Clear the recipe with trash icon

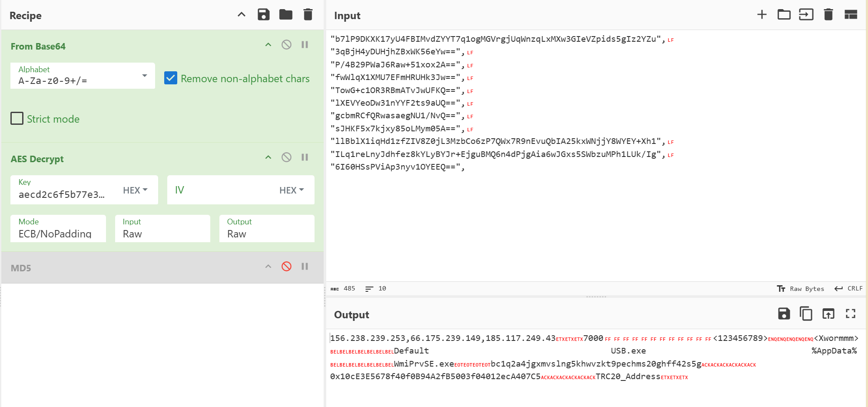308,14
